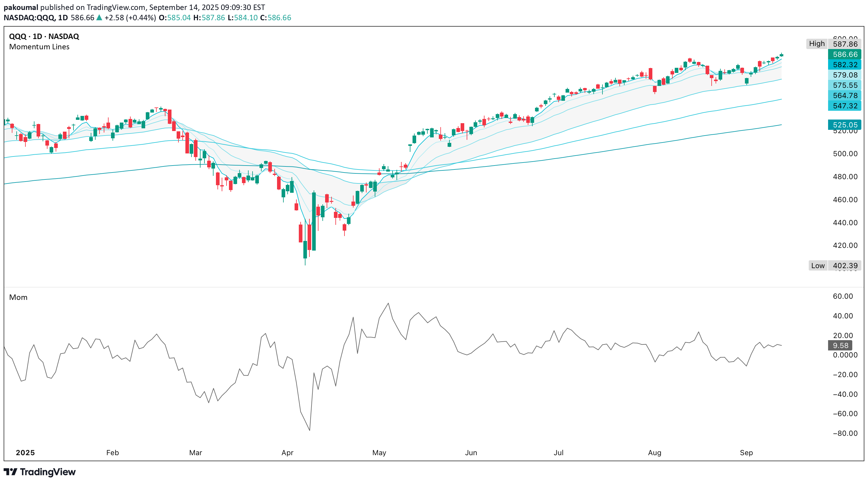Click the TradingView logo at bottom left
The image size is (868, 483).
coord(39,471)
